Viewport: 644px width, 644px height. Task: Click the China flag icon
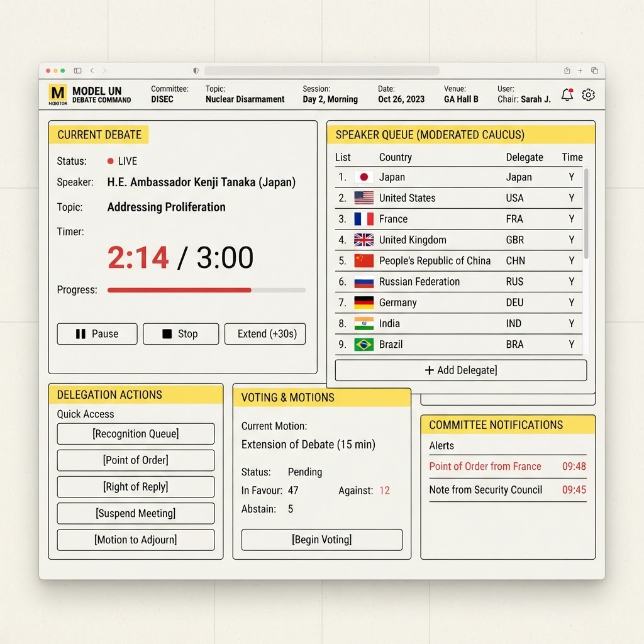[364, 261]
